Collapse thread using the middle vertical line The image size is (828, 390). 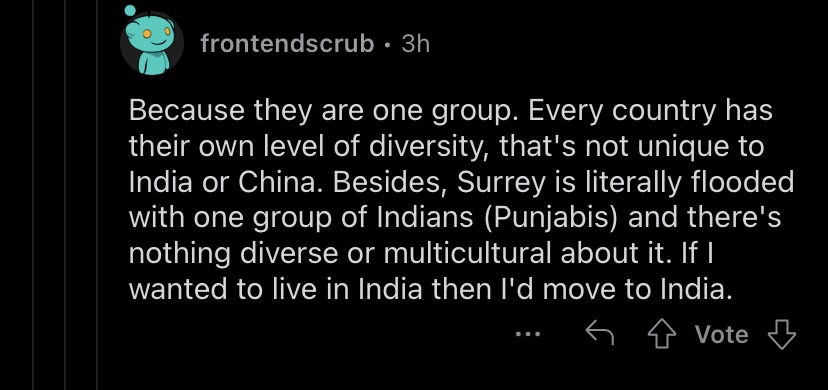65,195
